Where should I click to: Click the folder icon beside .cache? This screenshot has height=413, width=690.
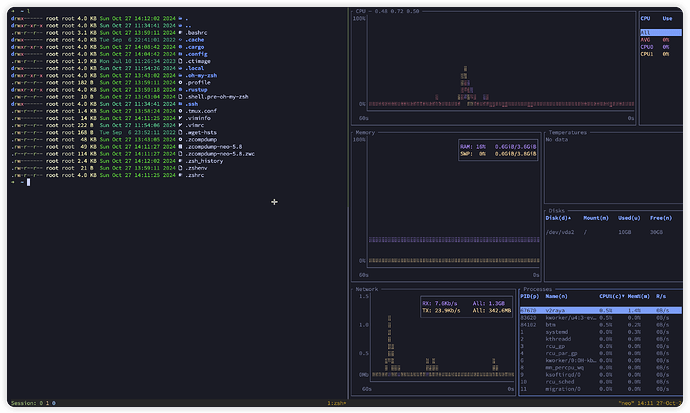click(x=180, y=40)
